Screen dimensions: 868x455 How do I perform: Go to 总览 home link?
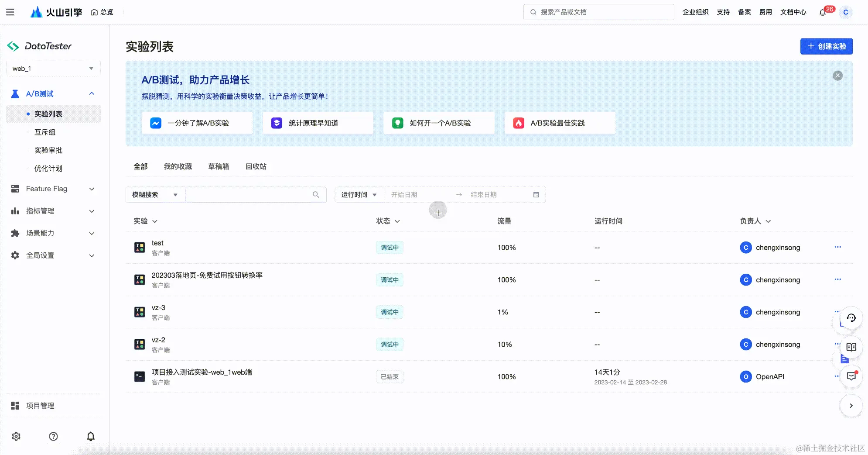[x=102, y=12]
